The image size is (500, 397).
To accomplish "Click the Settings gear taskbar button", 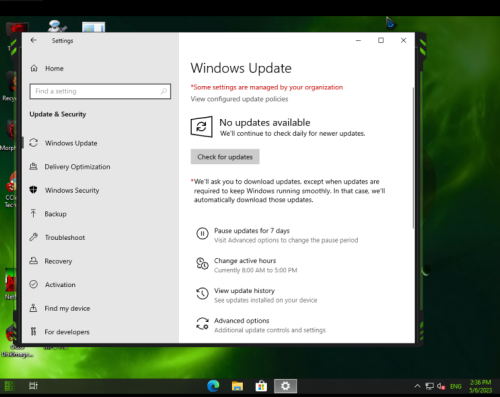I will pos(285,386).
